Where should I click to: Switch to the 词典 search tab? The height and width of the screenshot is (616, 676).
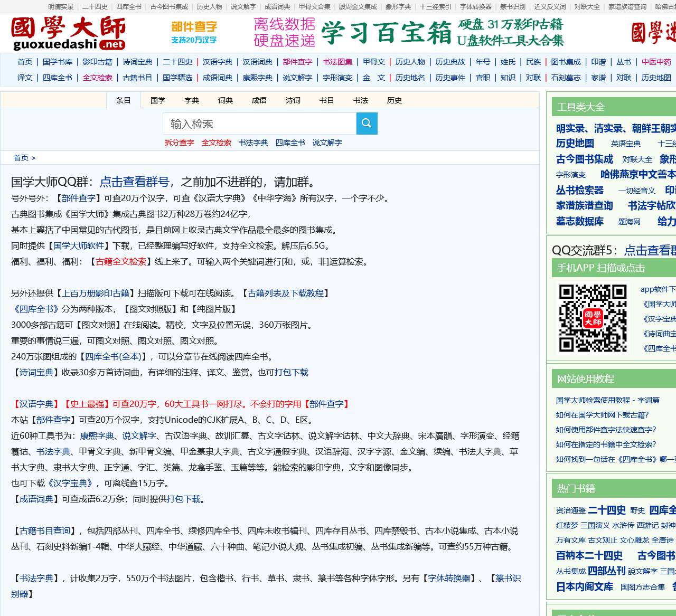point(226,100)
